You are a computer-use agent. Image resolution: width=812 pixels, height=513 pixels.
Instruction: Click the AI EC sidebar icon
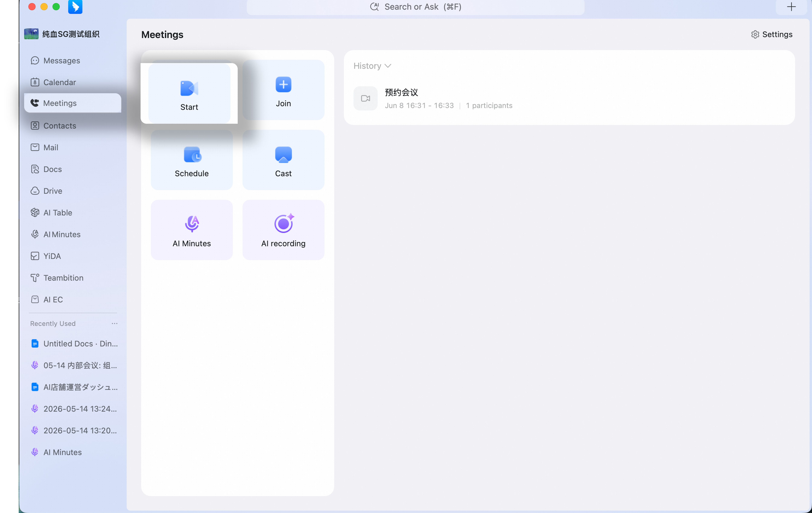[35, 300]
